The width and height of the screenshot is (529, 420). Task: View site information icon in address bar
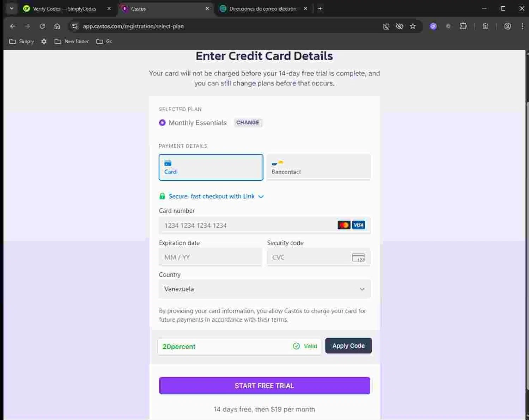75,26
